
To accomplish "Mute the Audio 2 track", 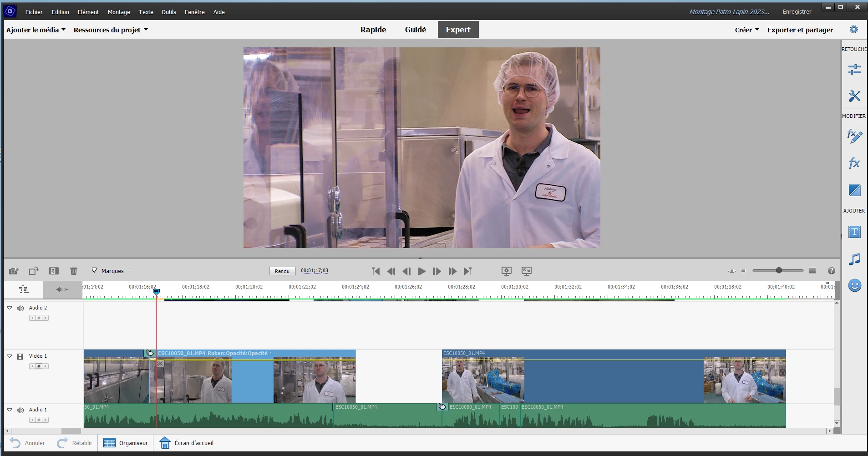I will click(20, 308).
